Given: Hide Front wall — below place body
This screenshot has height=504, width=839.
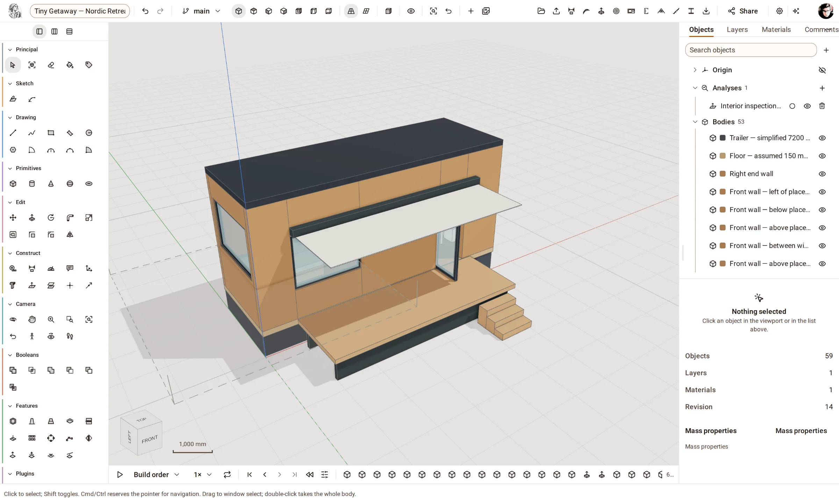Looking at the screenshot, I should 822,210.
